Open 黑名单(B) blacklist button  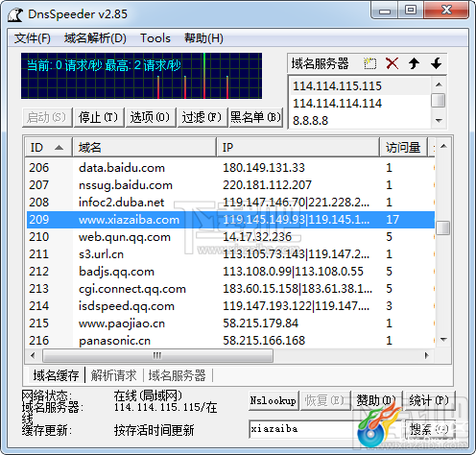click(255, 117)
